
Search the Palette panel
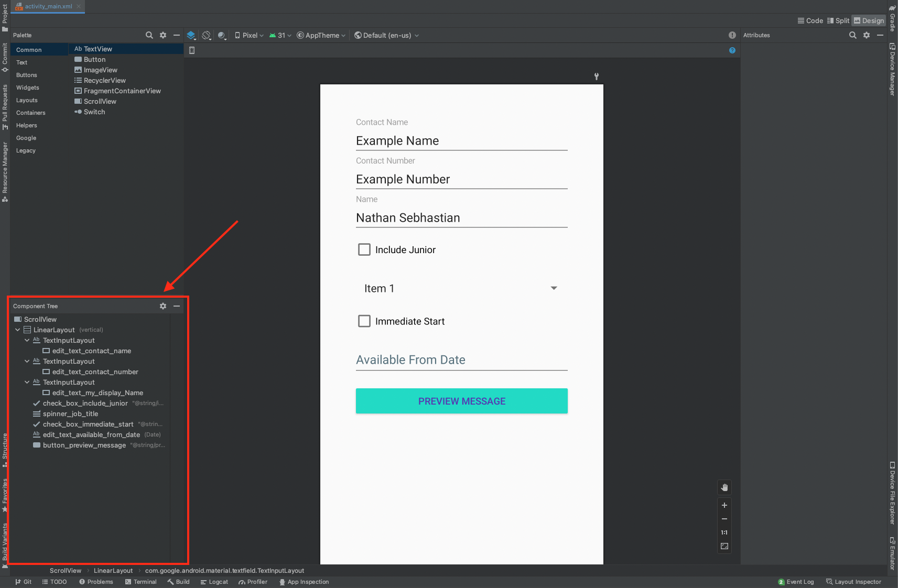[x=149, y=35]
